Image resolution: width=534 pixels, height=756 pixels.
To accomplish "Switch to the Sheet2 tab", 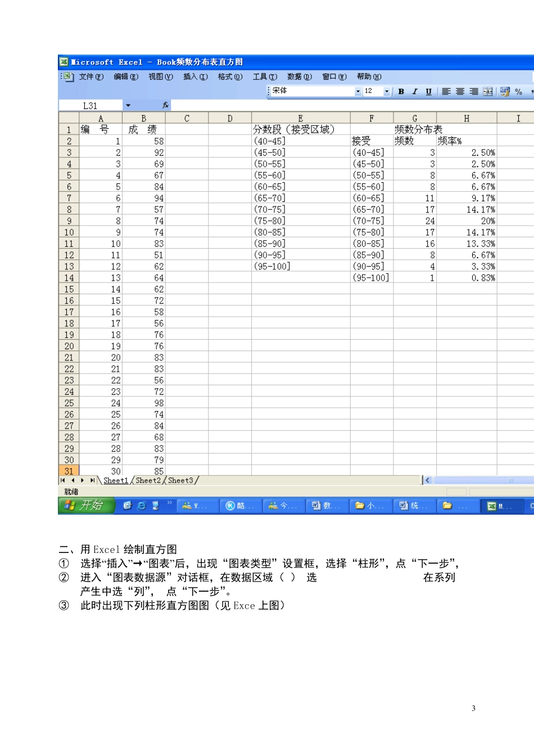I will point(148,480).
